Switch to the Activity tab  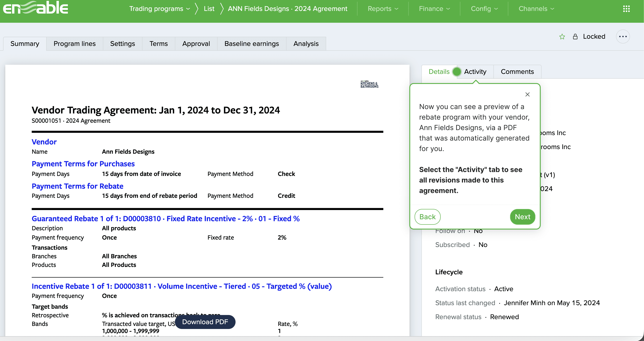coord(475,72)
